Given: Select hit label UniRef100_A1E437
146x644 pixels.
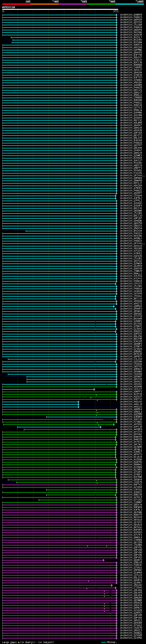Looking at the screenshot, I should [131, 397].
